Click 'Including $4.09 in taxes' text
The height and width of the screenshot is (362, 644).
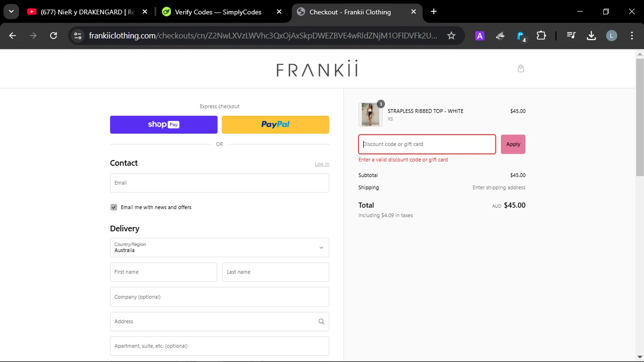[x=386, y=216]
